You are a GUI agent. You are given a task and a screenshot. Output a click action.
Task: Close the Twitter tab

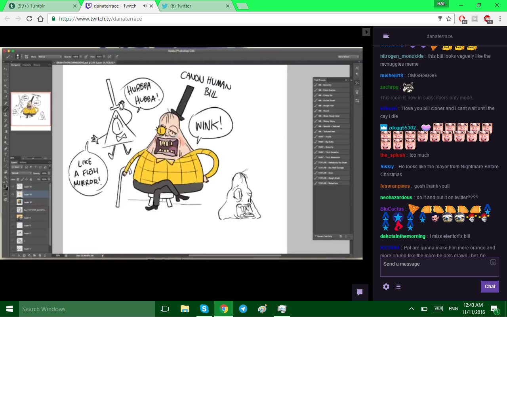tap(228, 6)
